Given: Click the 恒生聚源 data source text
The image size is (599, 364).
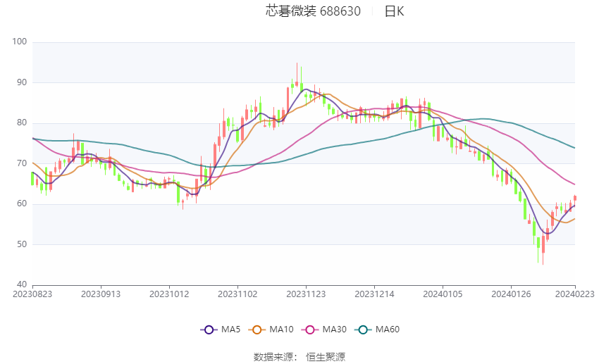Looking at the screenshot, I should pos(326,357).
